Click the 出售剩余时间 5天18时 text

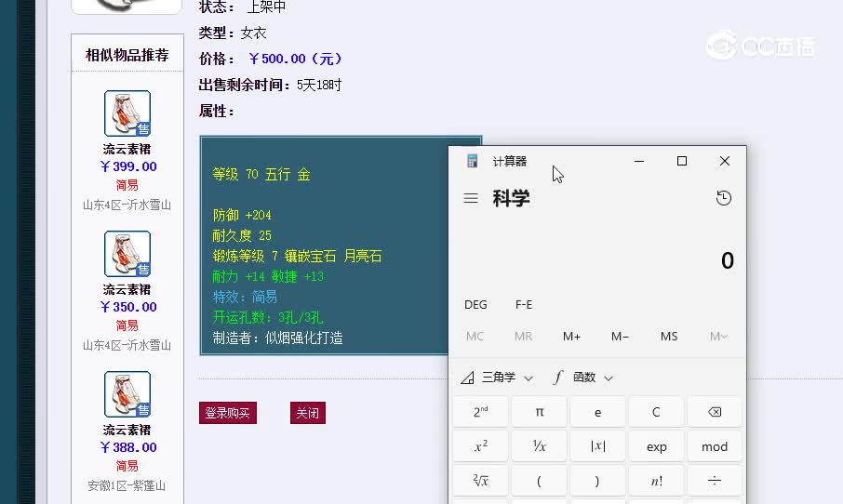coord(270,85)
